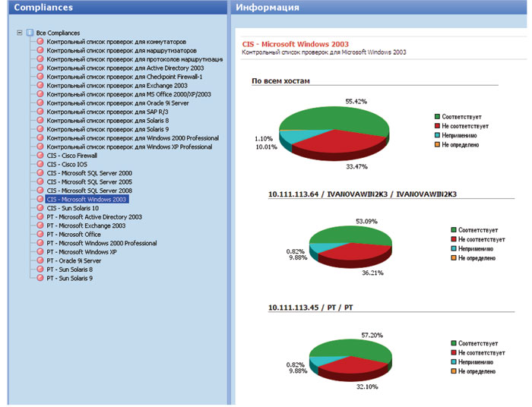Click red icon of PT - Microsoft Windows XP
532x407 pixels.
click(40, 252)
